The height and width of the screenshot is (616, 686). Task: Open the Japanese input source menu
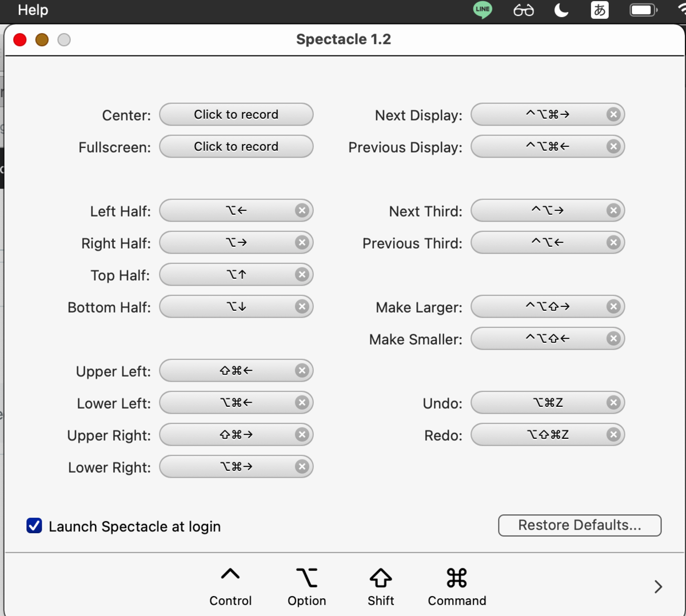click(600, 10)
